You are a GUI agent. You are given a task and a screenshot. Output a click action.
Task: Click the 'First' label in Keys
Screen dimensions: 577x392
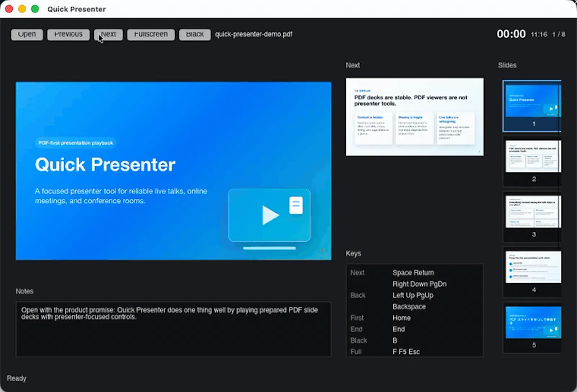357,318
